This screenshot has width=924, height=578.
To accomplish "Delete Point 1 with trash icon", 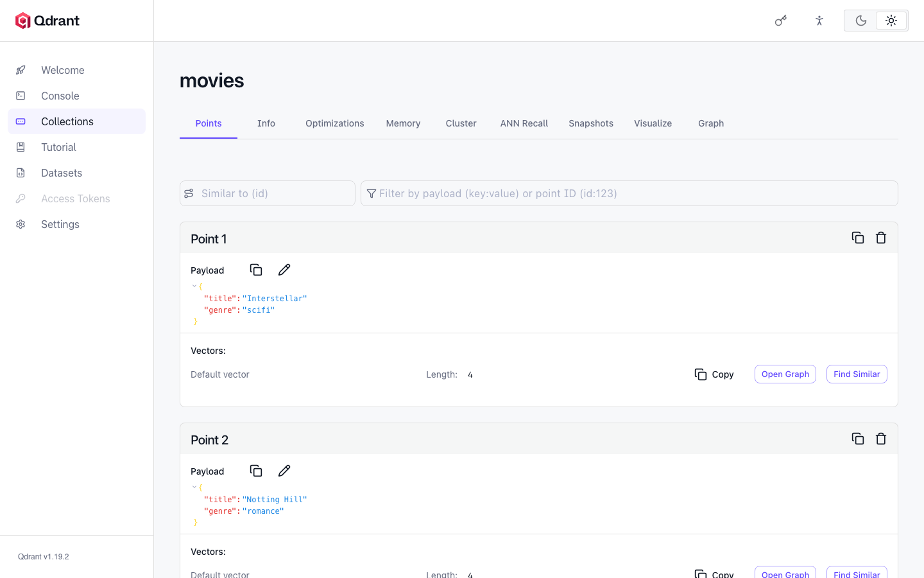I will pos(881,238).
